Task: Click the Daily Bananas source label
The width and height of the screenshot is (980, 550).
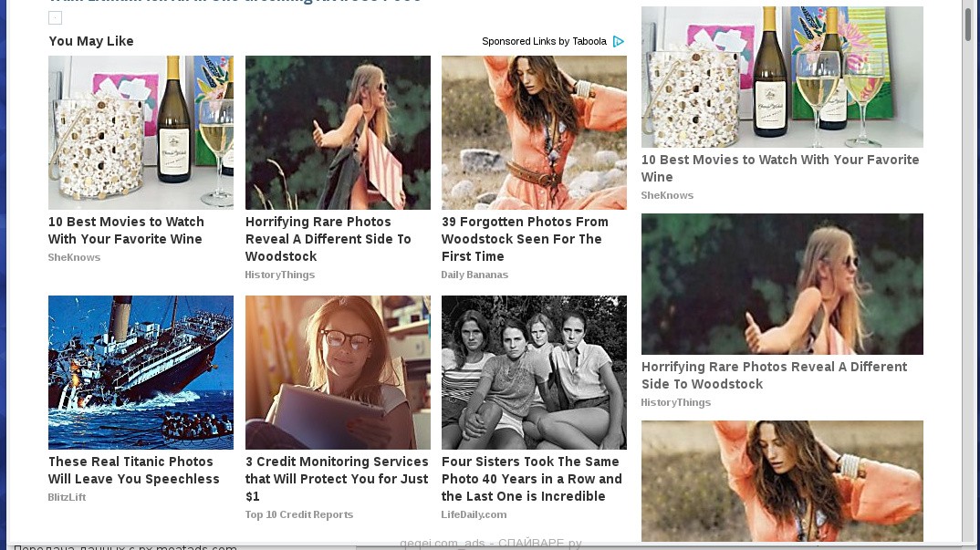Action: 474,275
